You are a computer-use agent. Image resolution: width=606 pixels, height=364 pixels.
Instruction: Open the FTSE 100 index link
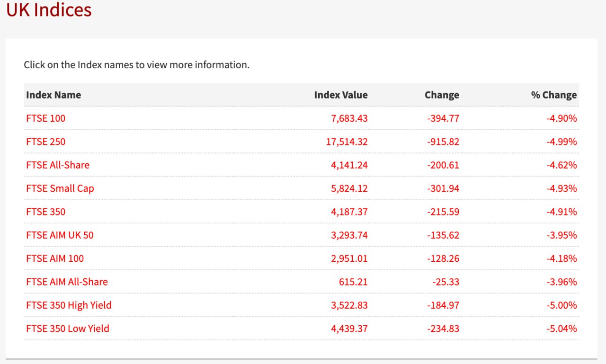46,118
